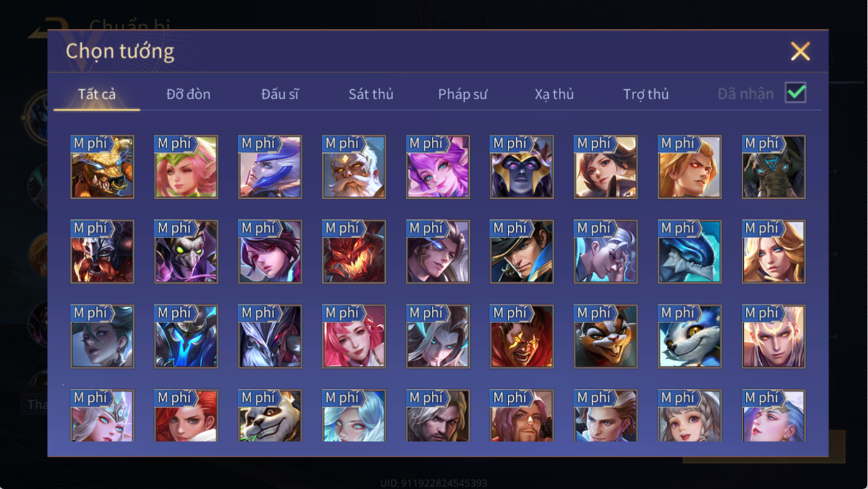Select the panda hero chewing bamboo
Screen dimensions: 868x489
270,416
